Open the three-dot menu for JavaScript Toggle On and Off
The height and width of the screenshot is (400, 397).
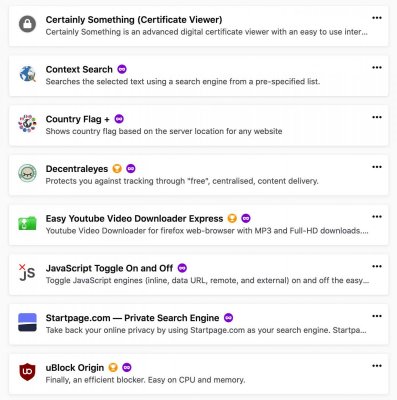[x=377, y=266]
